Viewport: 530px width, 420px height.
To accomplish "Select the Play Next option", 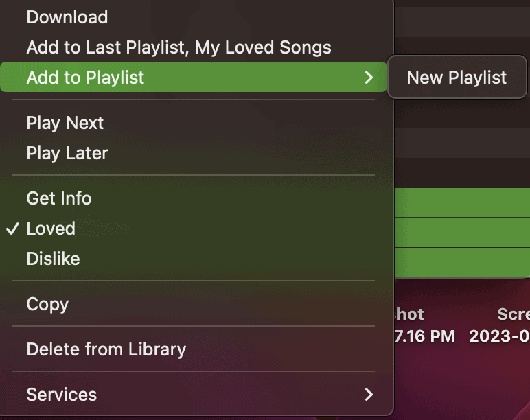I will (65, 123).
